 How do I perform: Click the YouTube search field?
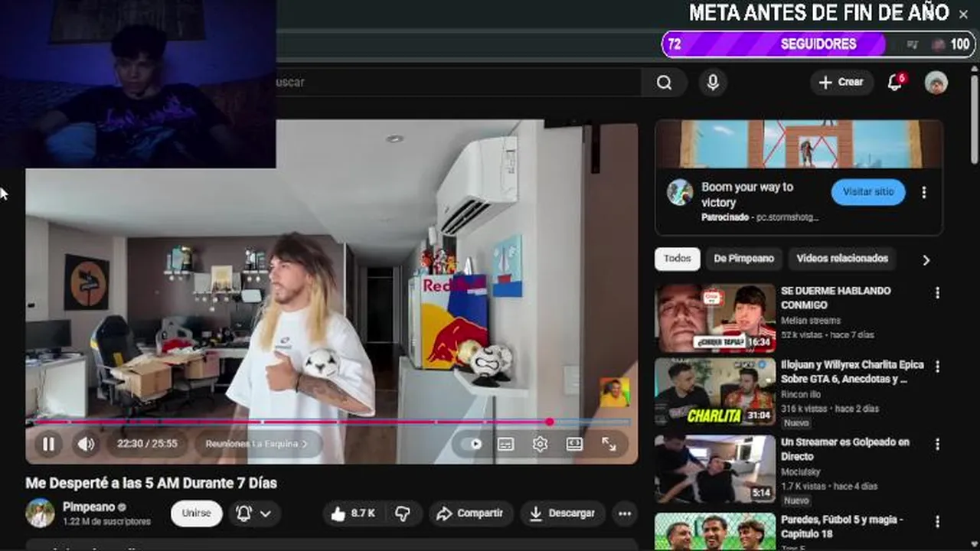click(458, 83)
